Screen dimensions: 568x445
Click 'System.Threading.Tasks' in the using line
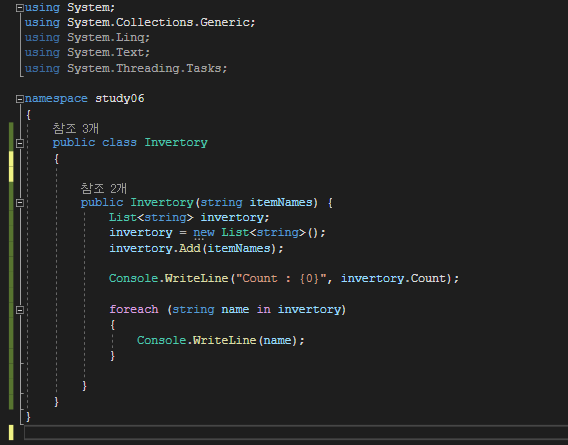coord(145,68)
